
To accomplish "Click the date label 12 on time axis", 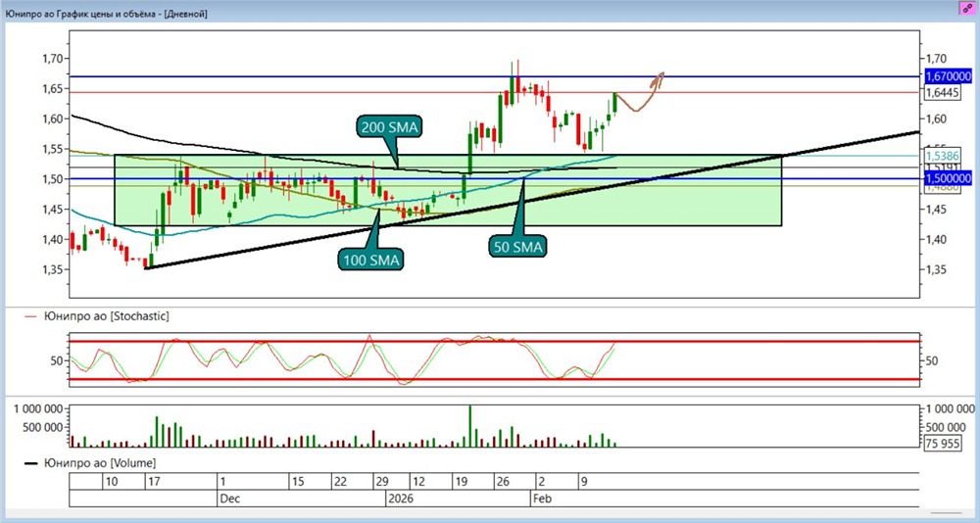I will tap(418, 482).
